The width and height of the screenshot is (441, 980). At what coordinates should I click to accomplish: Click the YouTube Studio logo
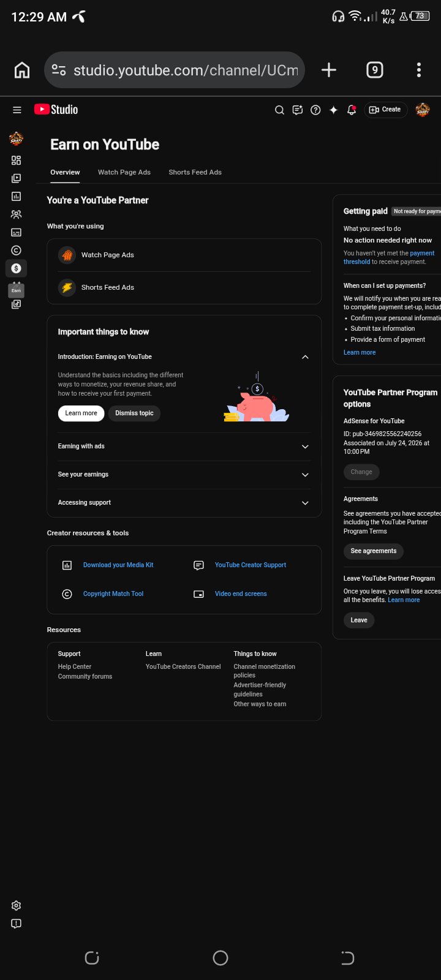(x=56, y=110)
